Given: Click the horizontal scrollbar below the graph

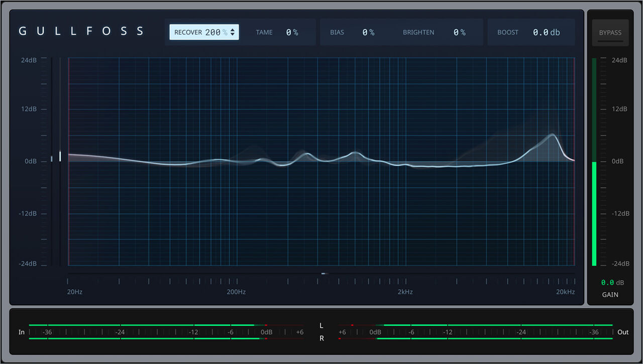Looking at the screenshot, I should click(324, 274).
